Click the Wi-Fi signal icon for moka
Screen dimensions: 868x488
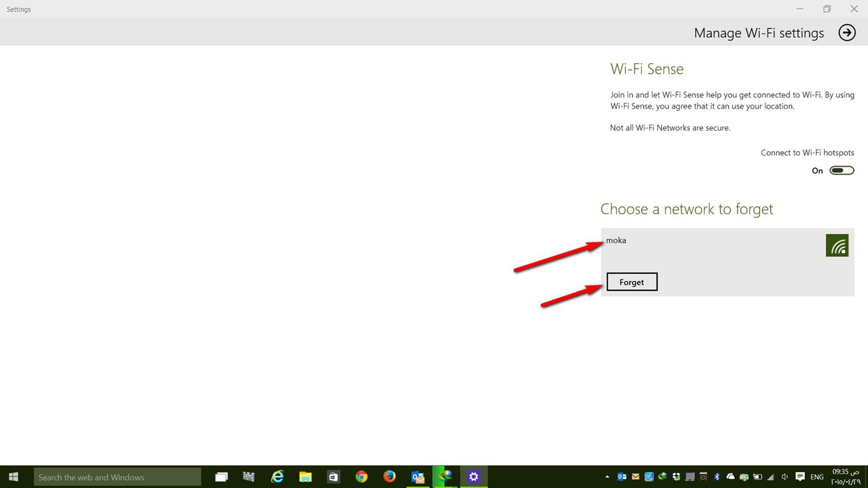(x=837, y=245)
